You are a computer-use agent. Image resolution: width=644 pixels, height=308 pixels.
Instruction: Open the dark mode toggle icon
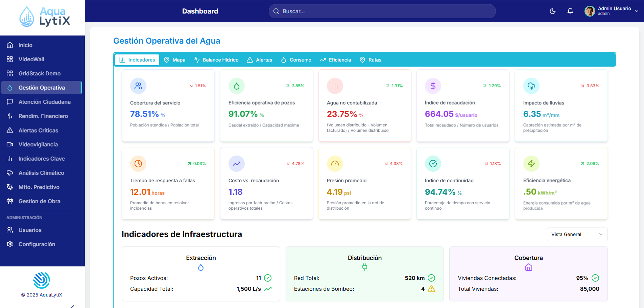click(553, 11)
